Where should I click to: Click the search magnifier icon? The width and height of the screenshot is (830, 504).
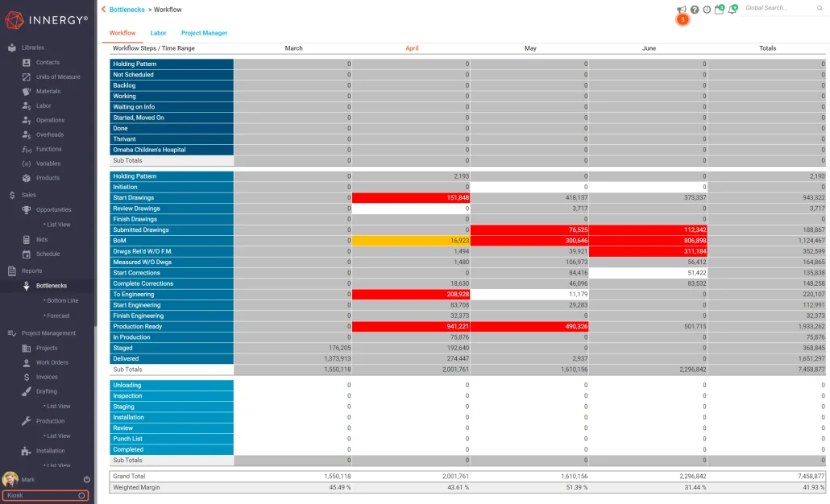820,8
